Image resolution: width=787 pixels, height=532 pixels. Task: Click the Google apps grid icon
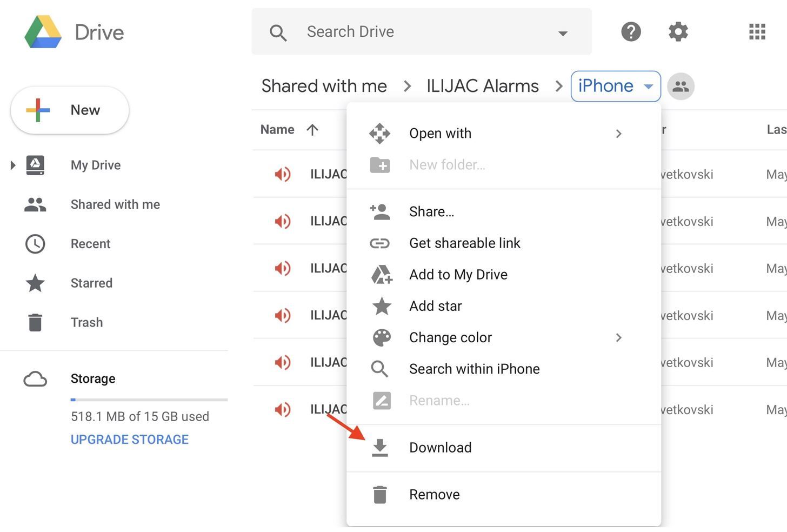(757, 32)
